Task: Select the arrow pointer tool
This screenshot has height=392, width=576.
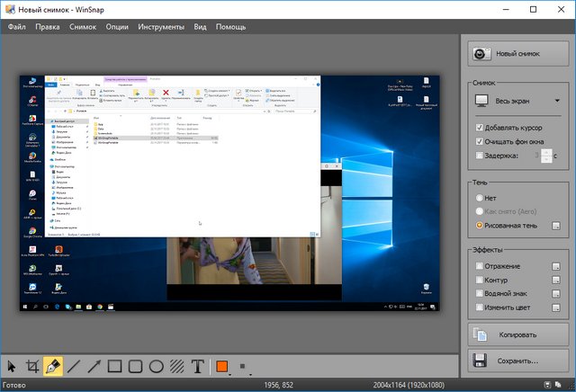Action: point(13,367)
